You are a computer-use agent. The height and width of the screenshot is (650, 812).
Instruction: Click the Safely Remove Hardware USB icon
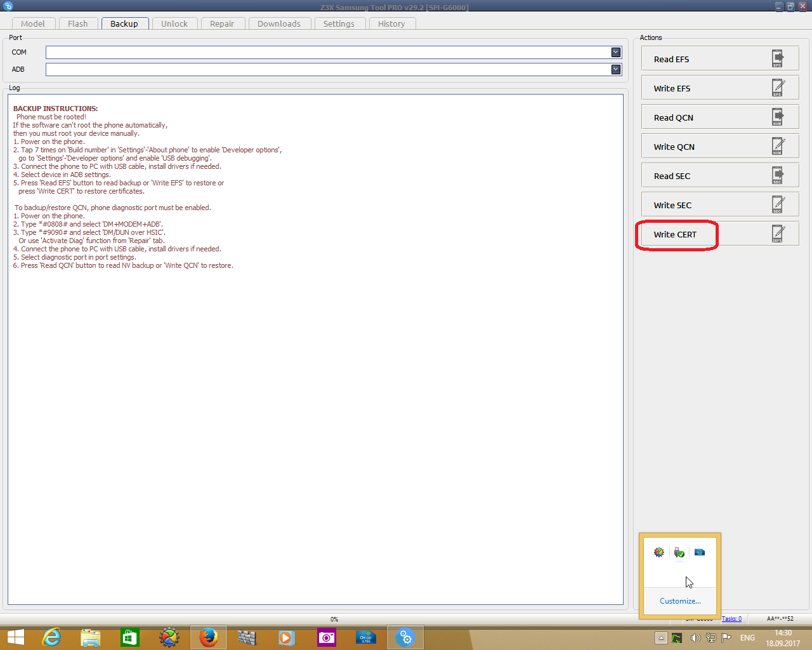[679, 552]
